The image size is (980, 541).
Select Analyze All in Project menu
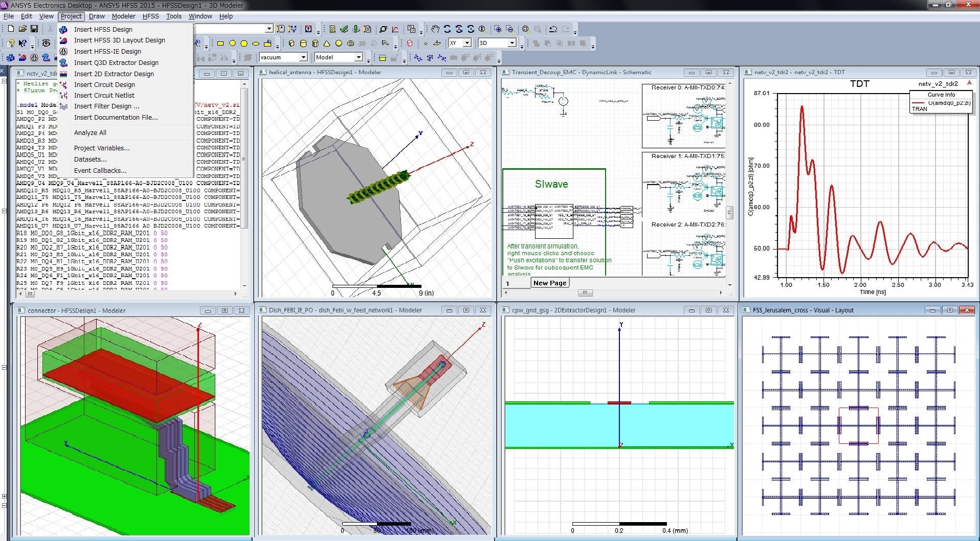[90, 132]
